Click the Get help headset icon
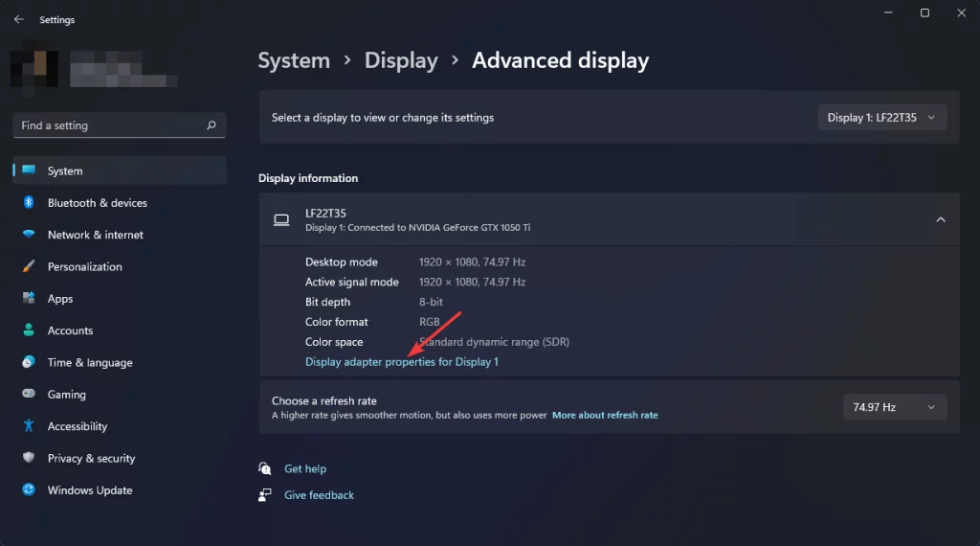 (265, 468)
